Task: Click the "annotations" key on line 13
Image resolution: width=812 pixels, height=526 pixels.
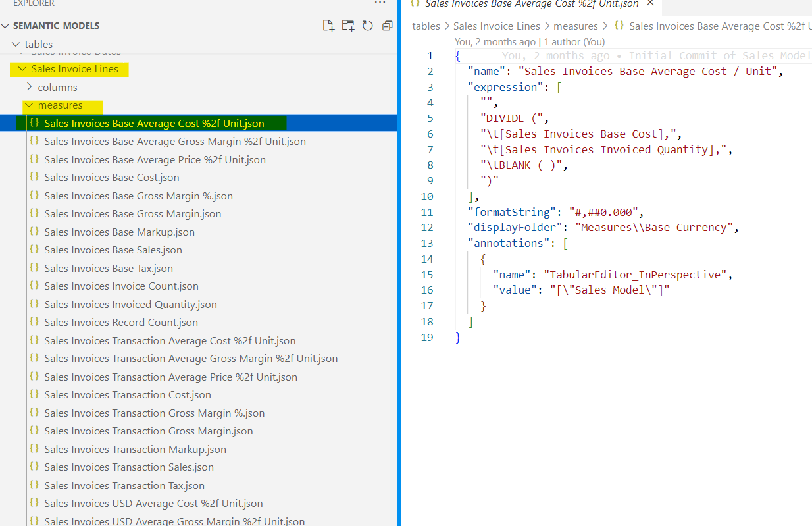Action: [509, 243]
